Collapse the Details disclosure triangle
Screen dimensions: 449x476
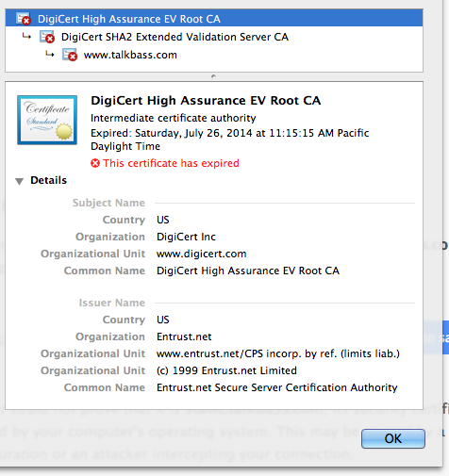point(19,181)
